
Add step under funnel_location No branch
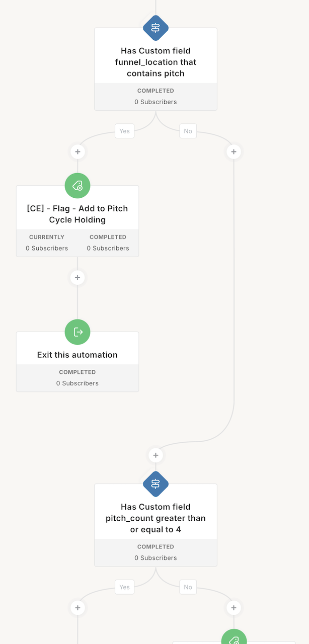[x=234, y=151]
